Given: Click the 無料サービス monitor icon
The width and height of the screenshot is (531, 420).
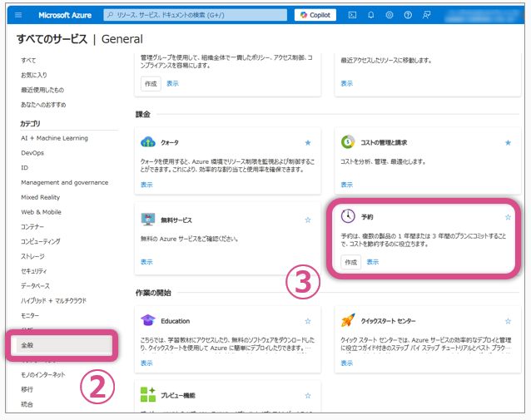Looking at the screenshot, I should point(148,220).
